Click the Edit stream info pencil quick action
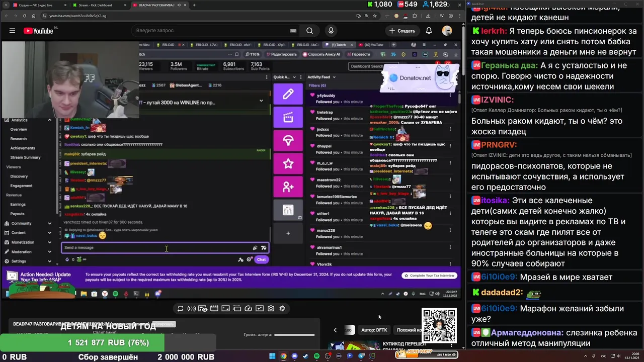 coord(288,94)
